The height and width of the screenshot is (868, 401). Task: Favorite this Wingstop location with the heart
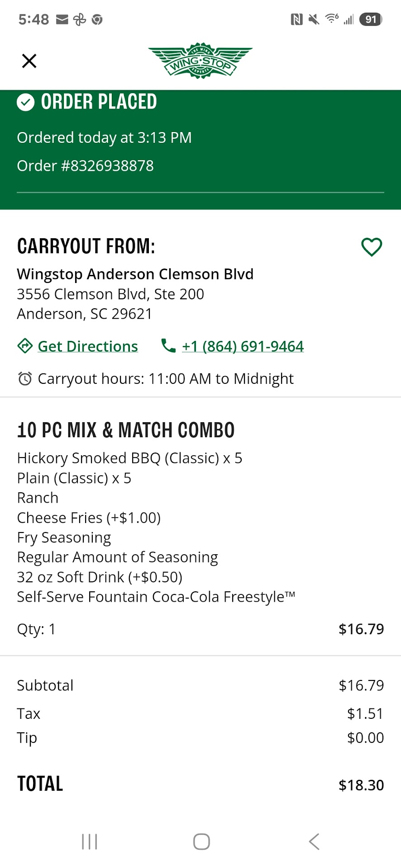click(x=372, y=247)
